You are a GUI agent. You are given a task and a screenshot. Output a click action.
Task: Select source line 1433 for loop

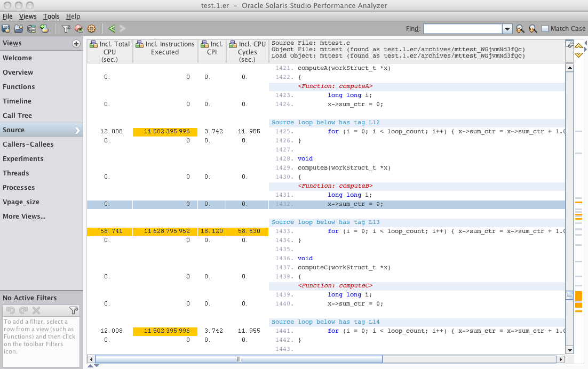pyautogui.click(x=417, y=231)
